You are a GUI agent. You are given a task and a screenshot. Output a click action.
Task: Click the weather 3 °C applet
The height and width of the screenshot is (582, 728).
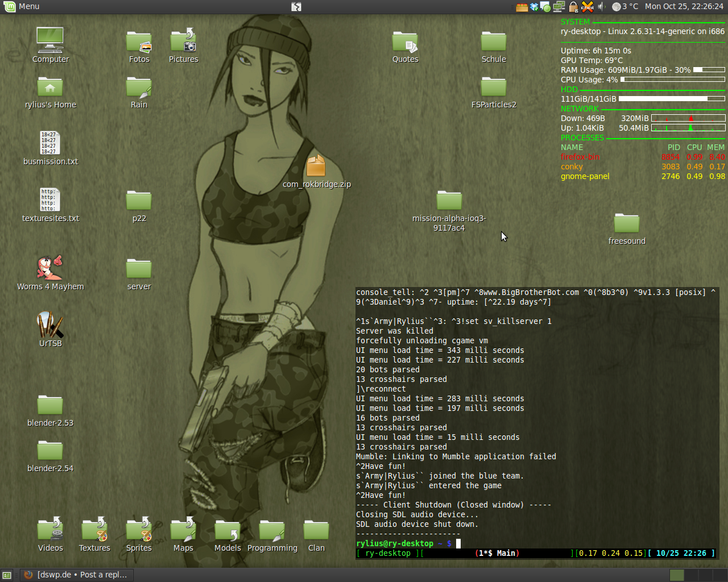(625, 7)
